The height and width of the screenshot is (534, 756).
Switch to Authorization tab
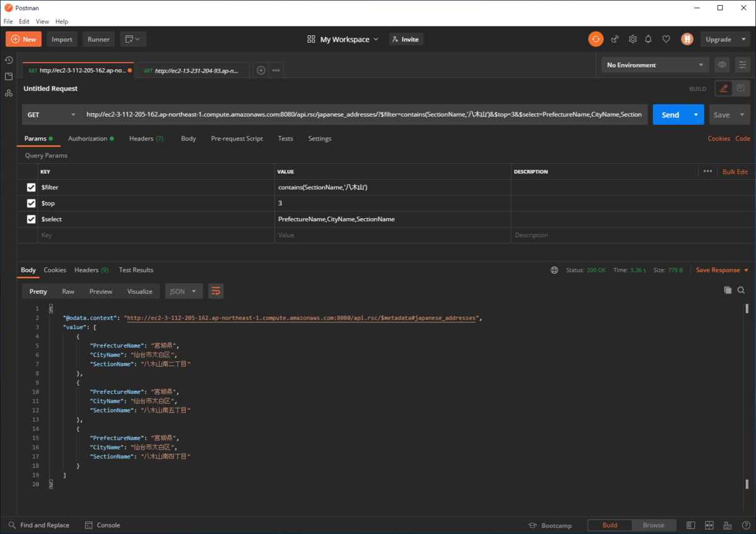tap(91, 138)
